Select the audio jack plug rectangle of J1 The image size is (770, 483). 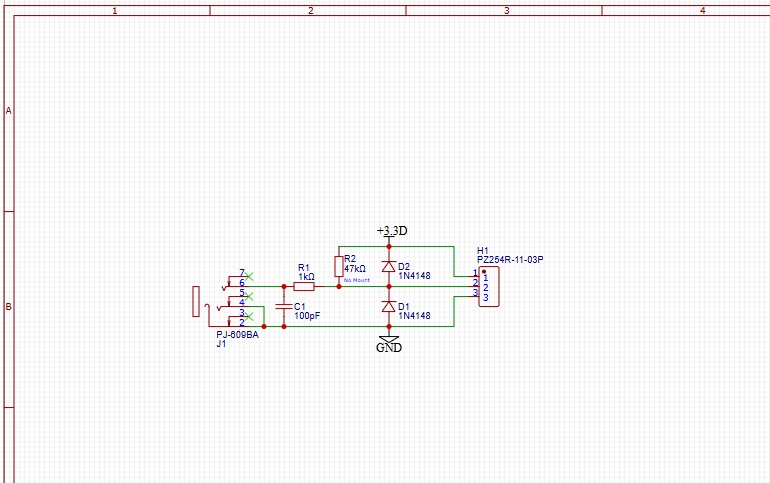pos(196,301)
